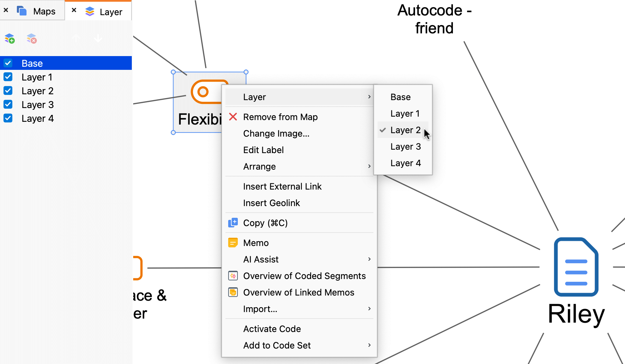Expand the Arrange submenu
Screen dimensions: 625x364
click(x=299, y=167)
